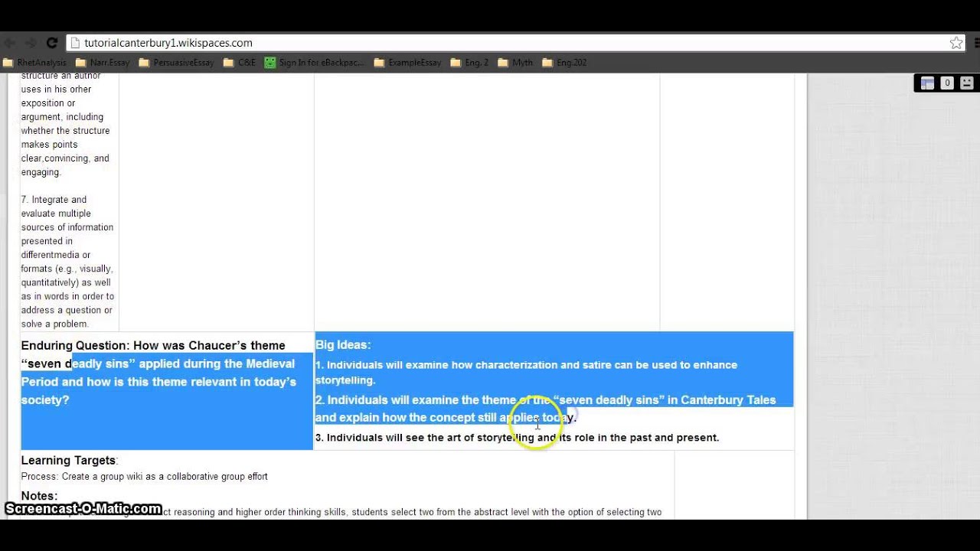The width and height of the screenshot is (980, 551).
Task: Click the Big Idea 1 characterization and satire text
Action: click(x=526, y=373)
